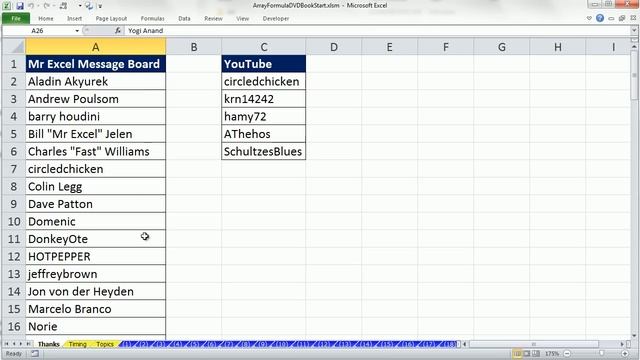Open the Undo history dropdown arrow
The image size is (640, 360).
[x=38, y=6]
